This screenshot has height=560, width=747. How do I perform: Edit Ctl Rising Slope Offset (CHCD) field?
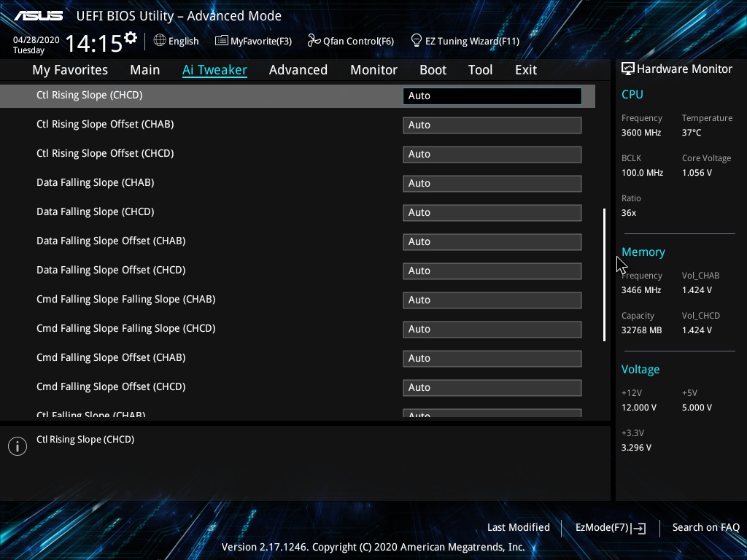492,155
